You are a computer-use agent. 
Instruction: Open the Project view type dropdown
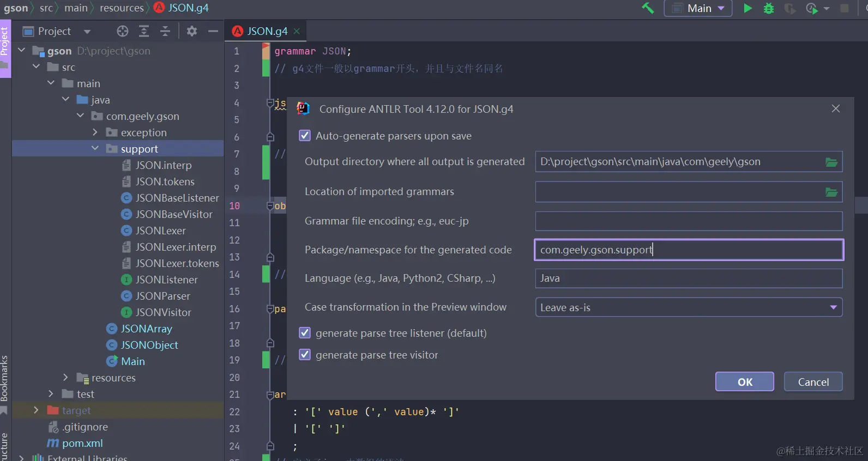point(87,32)
